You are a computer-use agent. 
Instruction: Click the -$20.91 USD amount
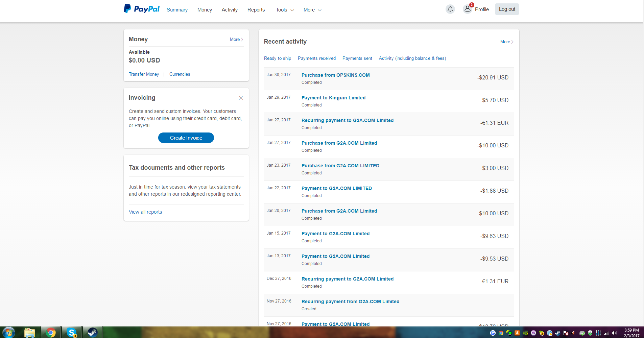point(493,78)
